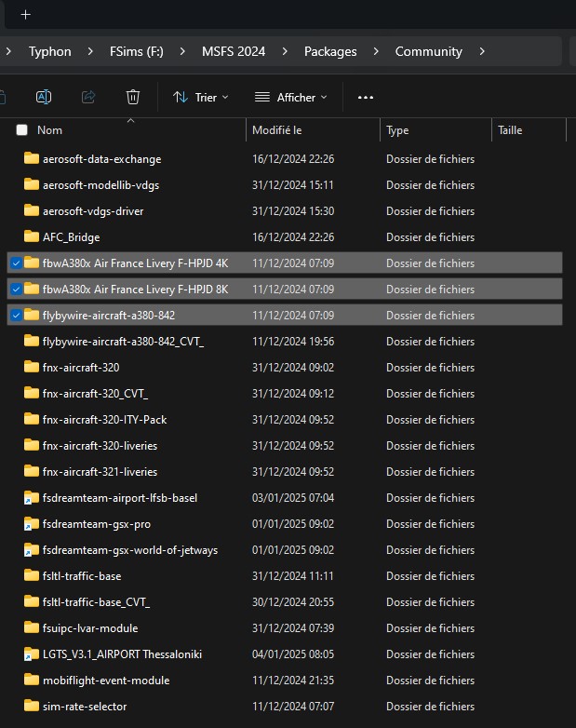Image resolution: width=576 pixels, height=728 pixels.
Task: Click the date 11/12/2024 21:35
Action: (293, 680)
